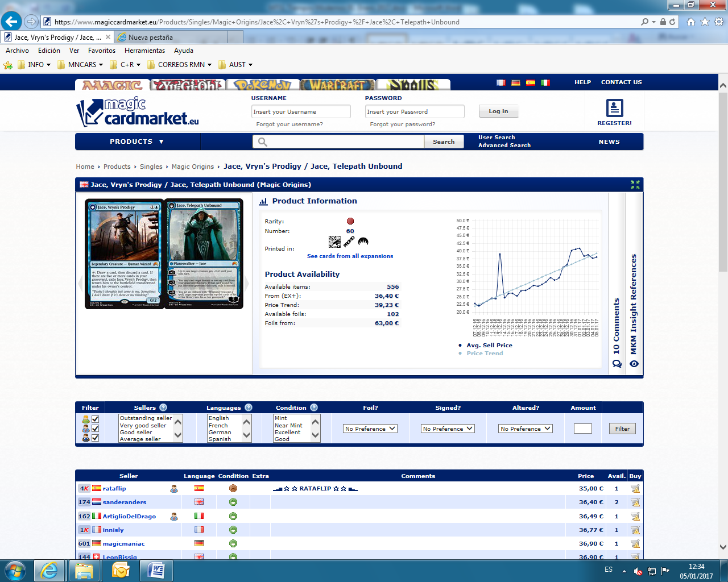The width and height of the screenshot is (728, 582).
Task: Toggle the first seller type checkbox
Action: click(95, 419)
